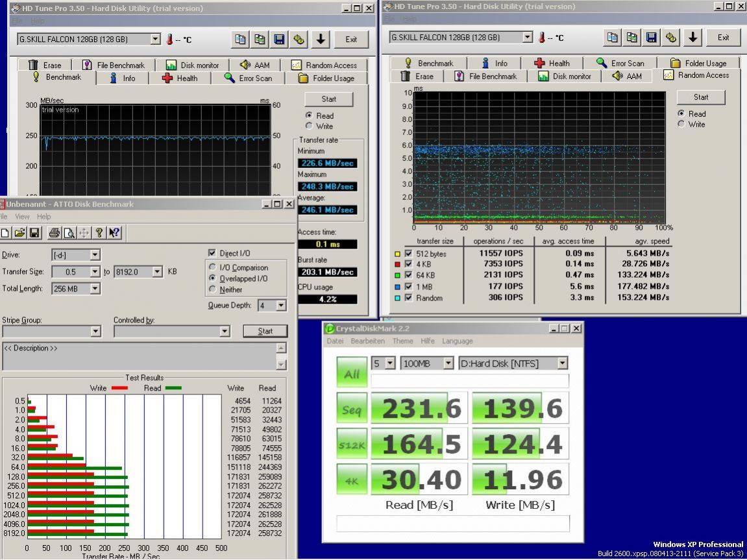Click thermometer icon in right HD Tune window
Viewport: 747px width, 560px height.
coord(542,38)
